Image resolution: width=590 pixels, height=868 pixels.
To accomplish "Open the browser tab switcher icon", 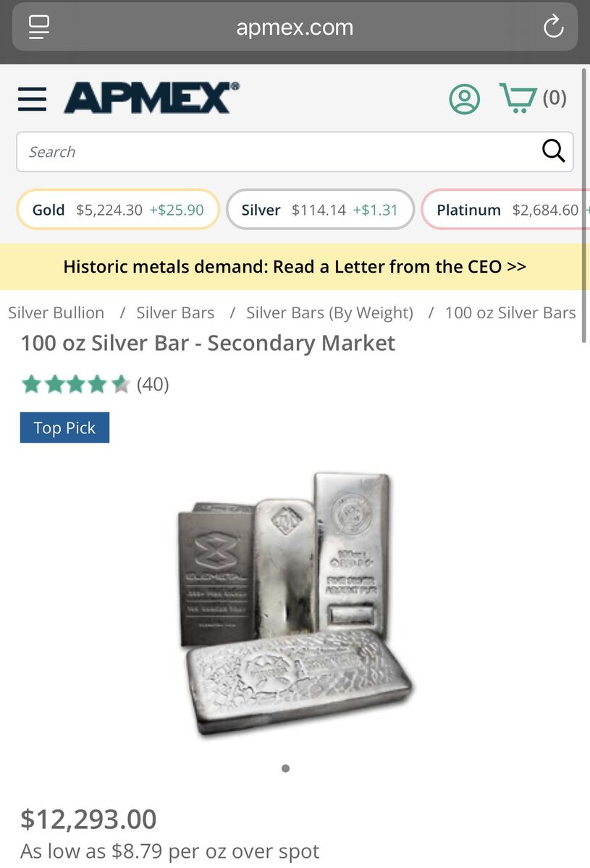I will pos(38,27).
